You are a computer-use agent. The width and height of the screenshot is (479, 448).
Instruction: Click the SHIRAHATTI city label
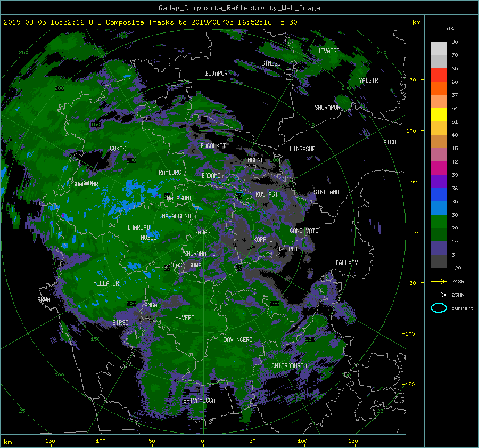click(200, 254)
